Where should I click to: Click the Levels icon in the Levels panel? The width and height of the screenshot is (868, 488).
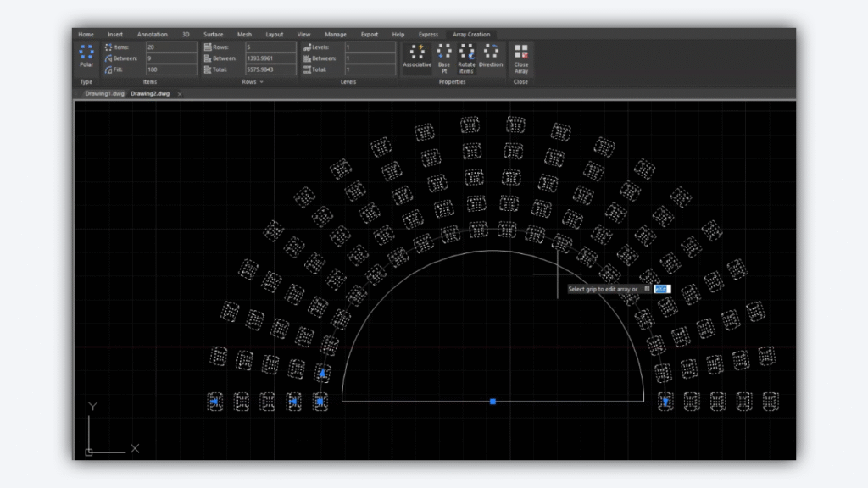[x=307, y=47]
